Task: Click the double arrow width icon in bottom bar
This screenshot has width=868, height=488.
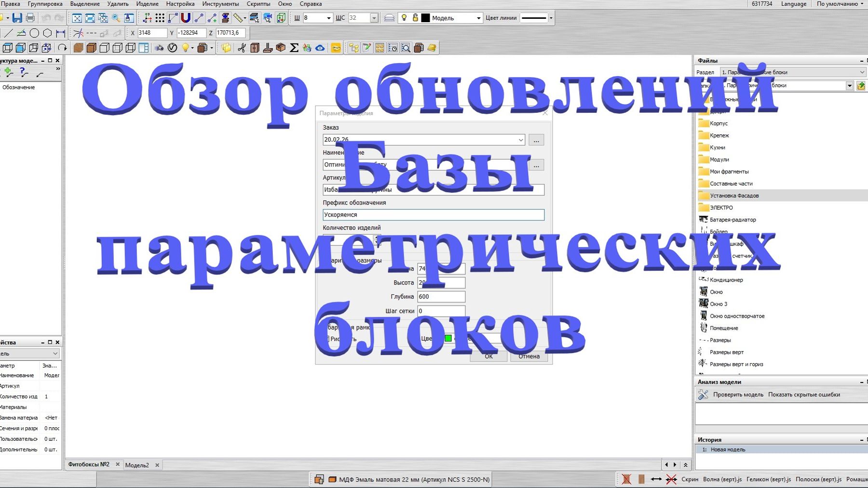Action: 656,479
